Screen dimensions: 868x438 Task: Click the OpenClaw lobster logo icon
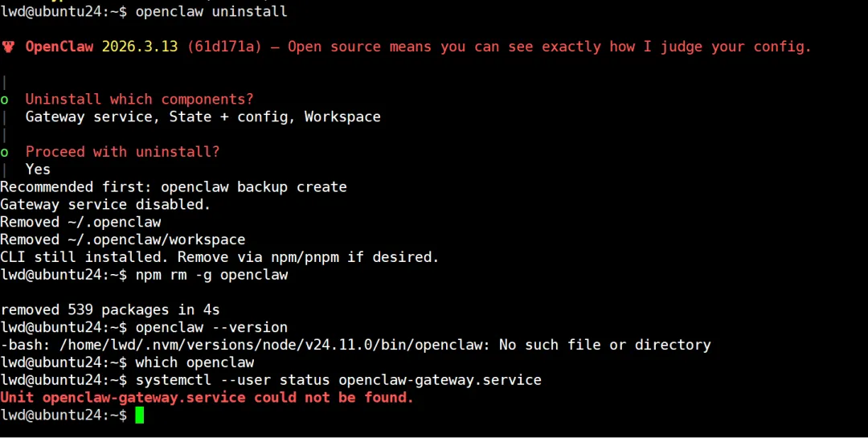(x=8, y=47)
